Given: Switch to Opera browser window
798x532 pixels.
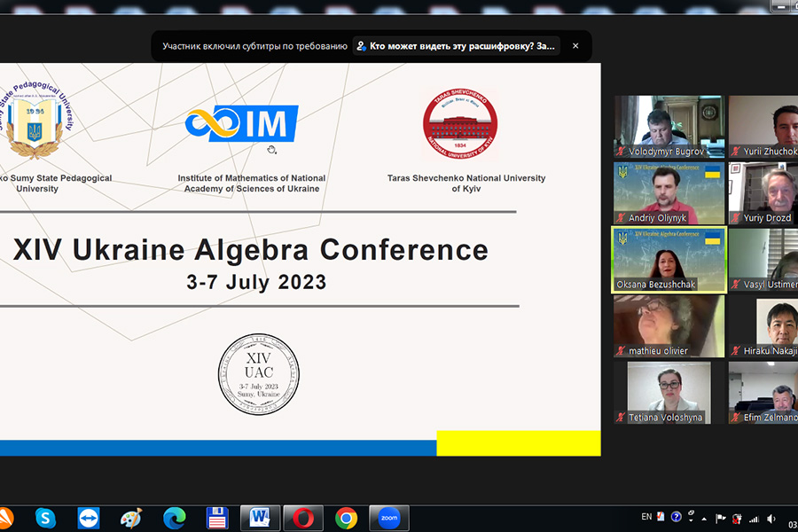Looking at the screenshot, I should pyautogui.click(x=303, y=518).
